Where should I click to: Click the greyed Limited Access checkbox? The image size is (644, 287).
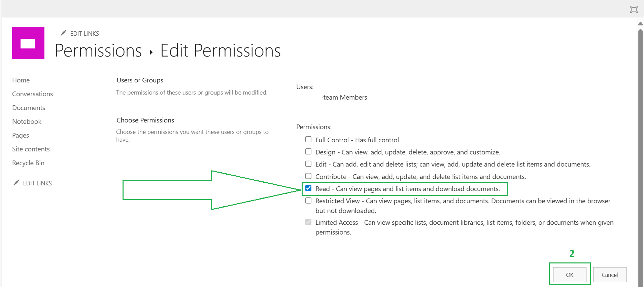point(308,222)
